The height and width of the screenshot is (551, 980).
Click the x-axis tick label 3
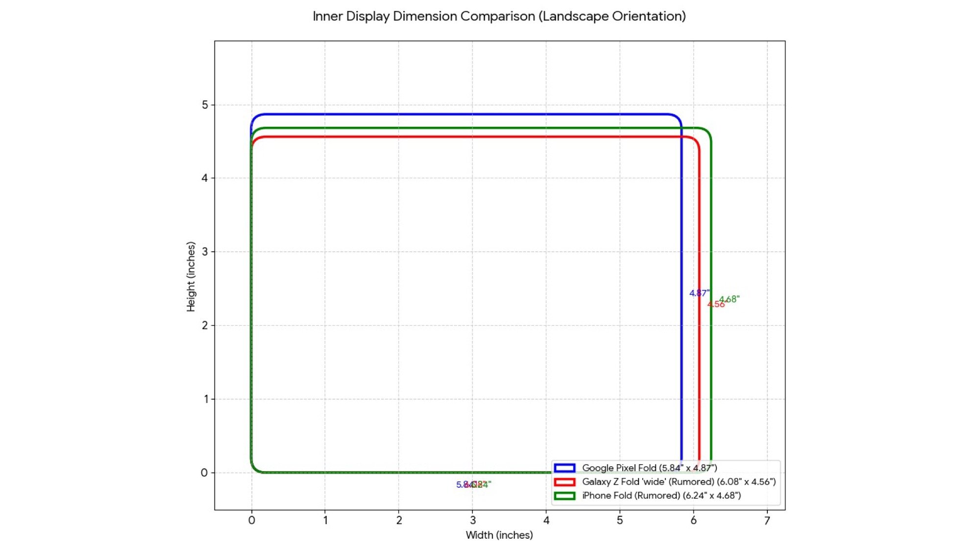click(472, 520)
